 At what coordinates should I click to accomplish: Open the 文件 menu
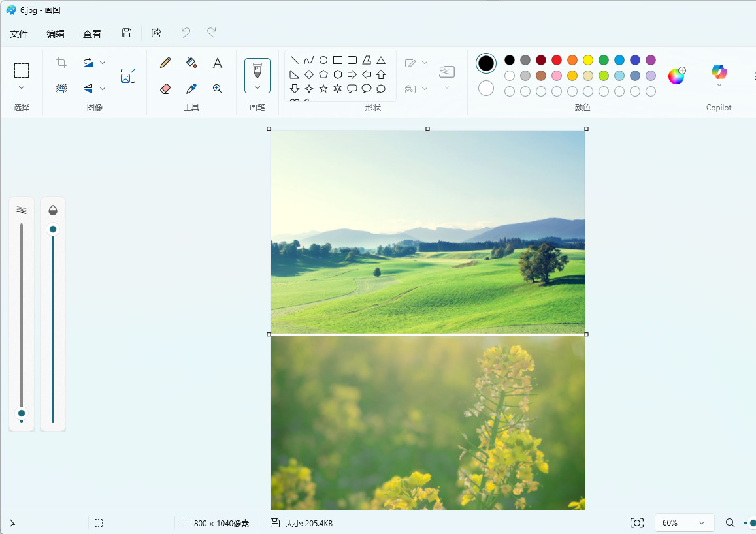19,34
